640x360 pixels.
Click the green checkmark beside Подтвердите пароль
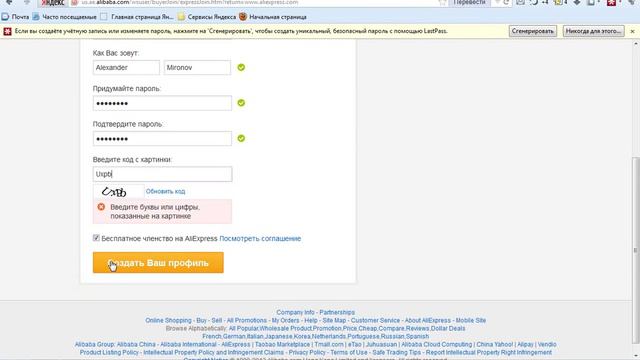[241, 138]
